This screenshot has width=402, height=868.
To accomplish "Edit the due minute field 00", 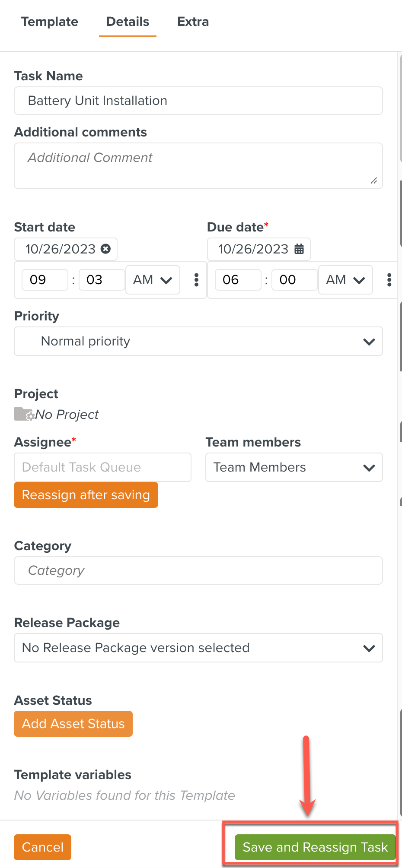I will coord(295,280).
